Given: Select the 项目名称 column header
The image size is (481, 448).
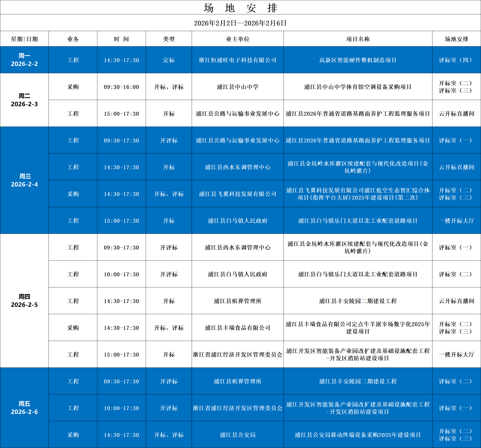Looking at the screenshot, I should [x=358, y=39].
